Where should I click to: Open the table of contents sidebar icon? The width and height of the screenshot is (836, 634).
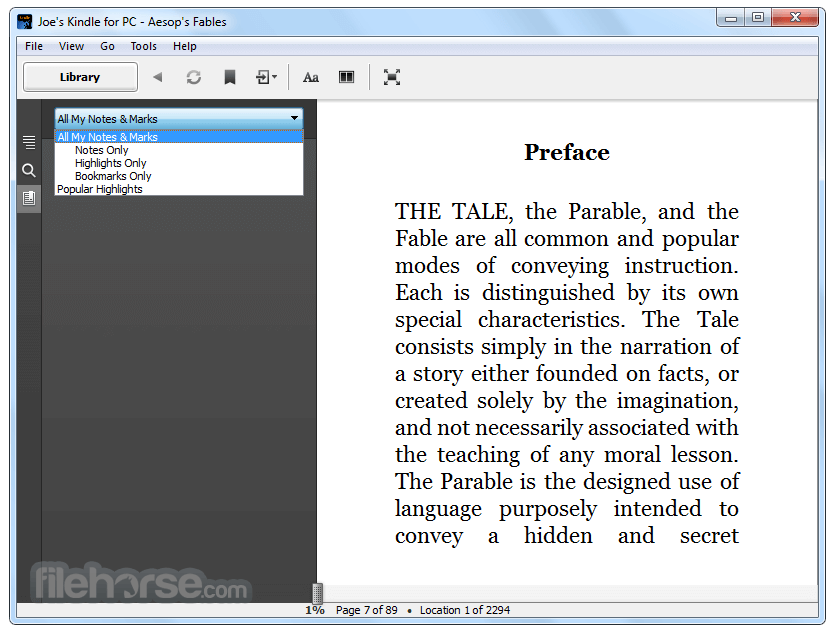[x=29, y=142]
